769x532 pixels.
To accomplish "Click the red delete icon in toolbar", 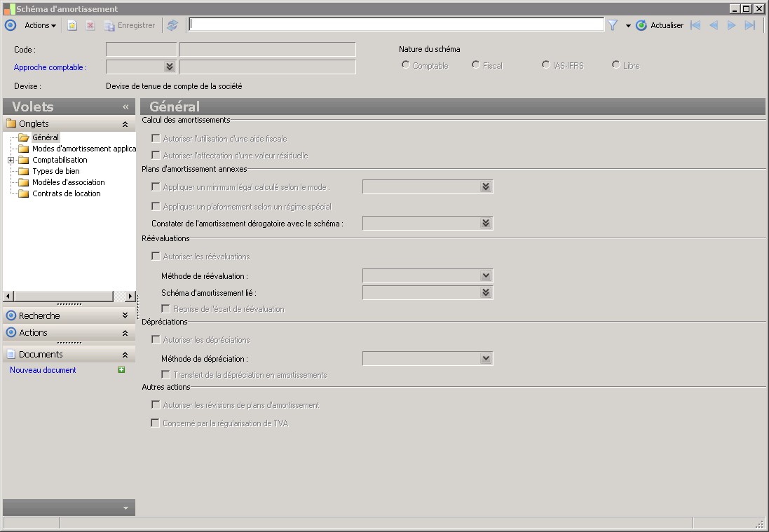I will tap(90, 25).
